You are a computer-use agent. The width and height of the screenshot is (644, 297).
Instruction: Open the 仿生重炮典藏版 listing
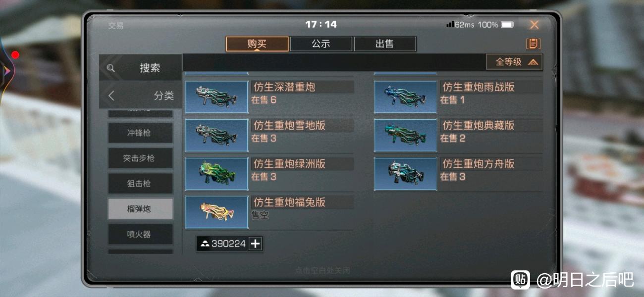click(458, 135)
